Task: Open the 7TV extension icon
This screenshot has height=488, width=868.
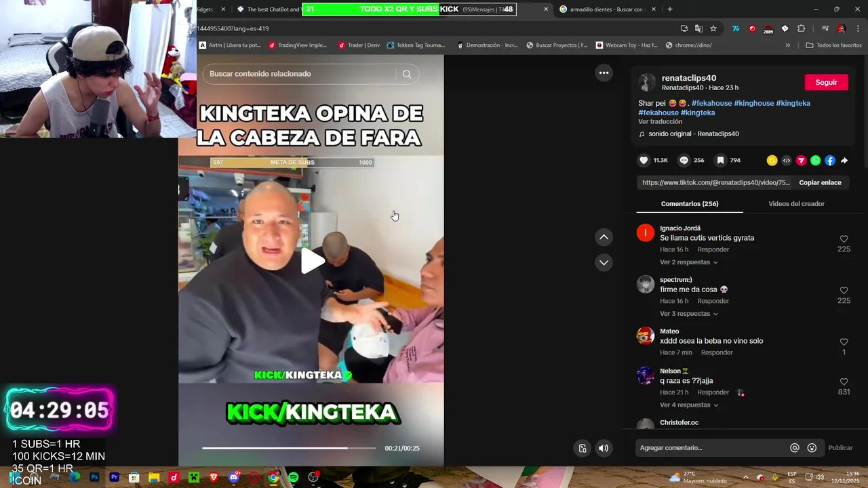Action: (x=736, y=28)
